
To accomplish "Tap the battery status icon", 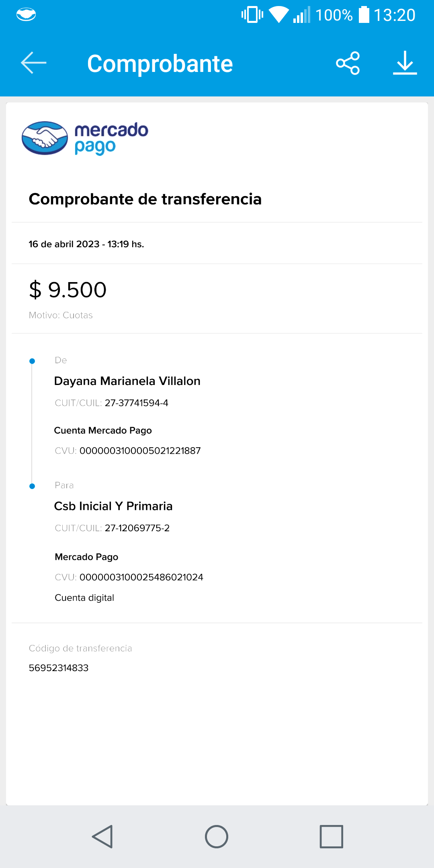I will 364,15.
